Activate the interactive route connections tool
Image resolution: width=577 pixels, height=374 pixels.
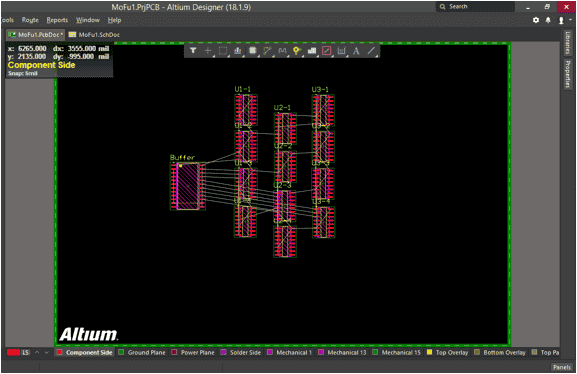point(267,51)
